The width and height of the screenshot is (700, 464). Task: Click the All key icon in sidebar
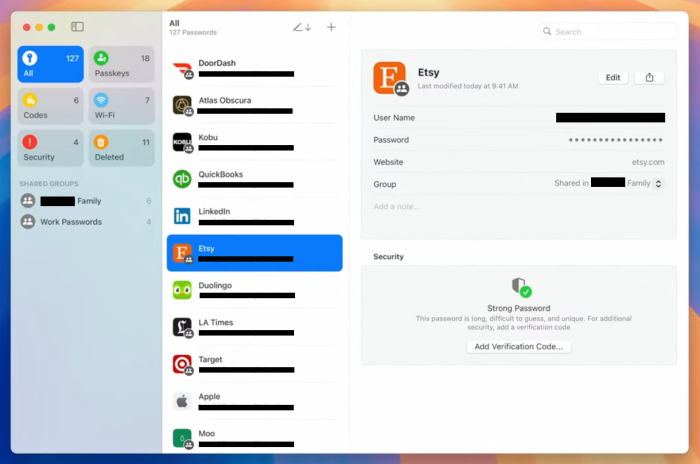click(30, 58)
